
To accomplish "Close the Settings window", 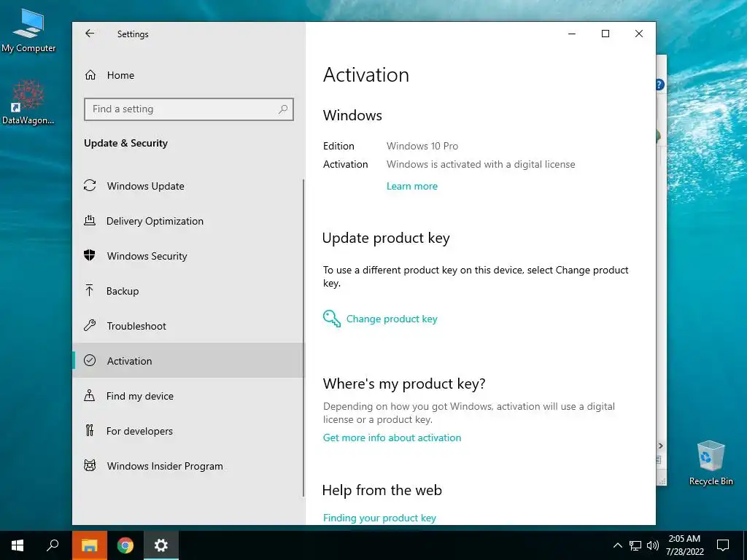I will (639, 34).
